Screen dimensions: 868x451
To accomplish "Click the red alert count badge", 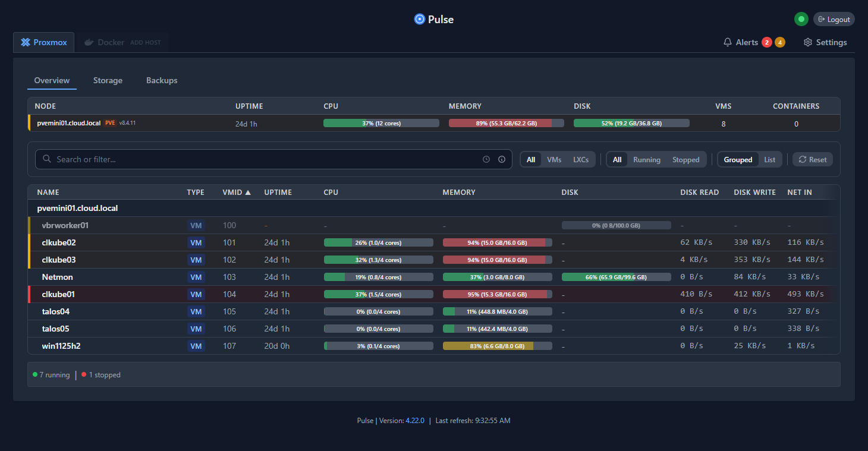I will pos(767,42).
